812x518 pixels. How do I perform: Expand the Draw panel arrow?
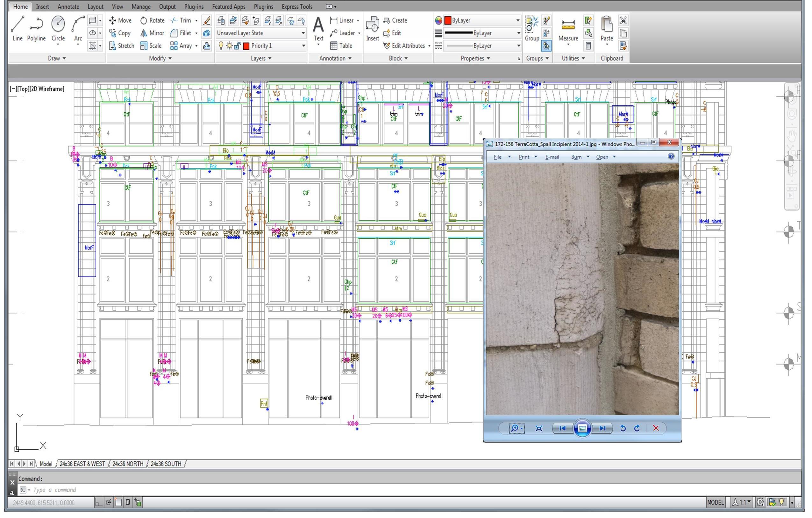click(64, 58)
